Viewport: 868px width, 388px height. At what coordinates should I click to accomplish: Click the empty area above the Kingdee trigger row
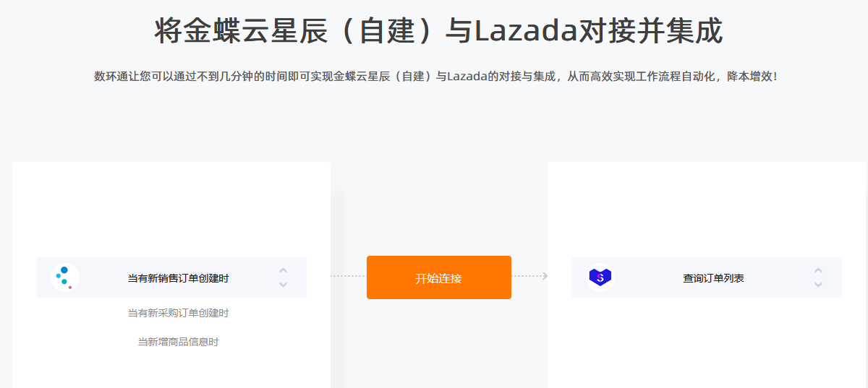[x=171, y=210]
